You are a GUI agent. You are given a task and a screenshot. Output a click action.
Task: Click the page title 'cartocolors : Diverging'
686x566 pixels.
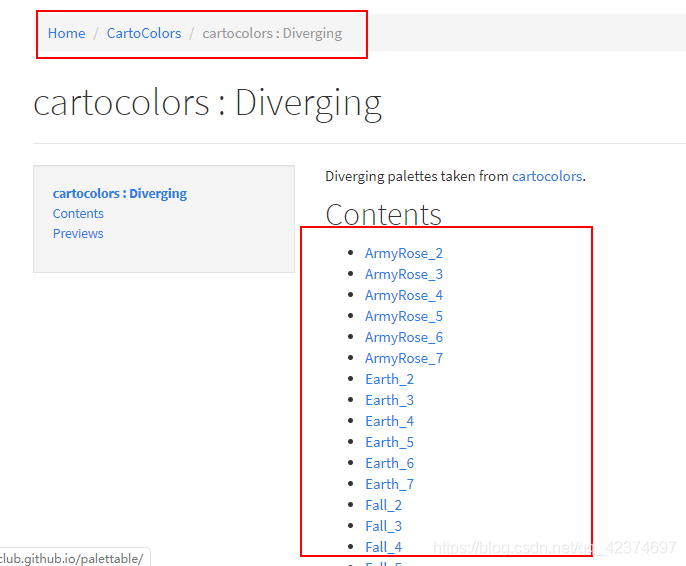click(207, 104)
